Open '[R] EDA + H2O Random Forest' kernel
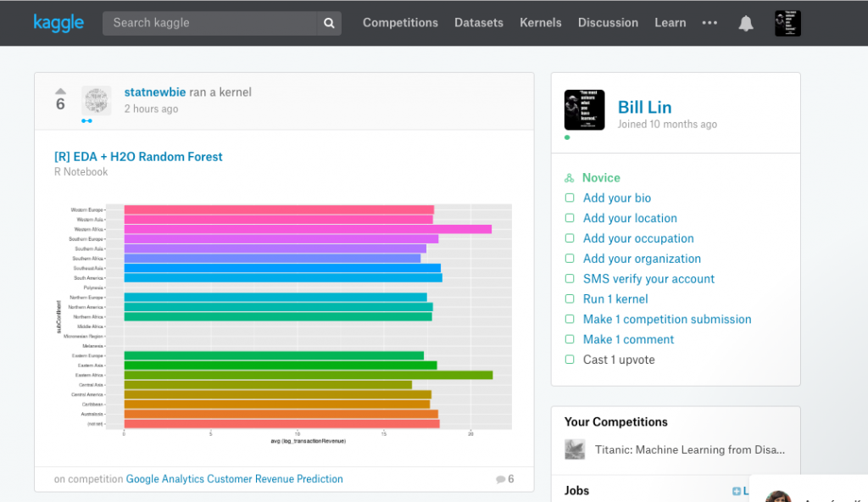 pos(138,157)
